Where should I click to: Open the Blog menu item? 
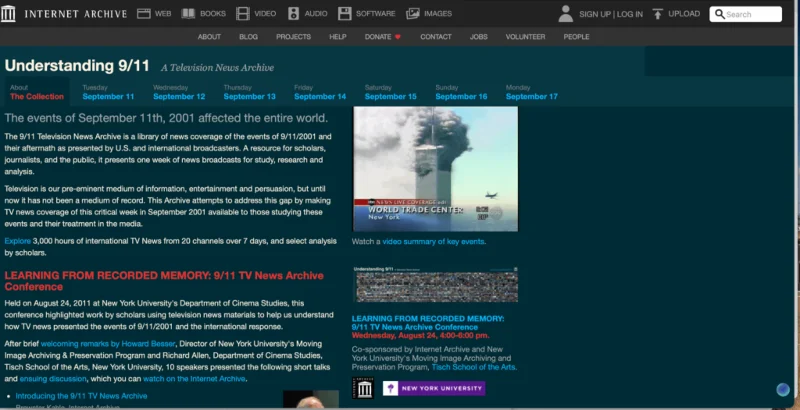(x=248, y=37)
